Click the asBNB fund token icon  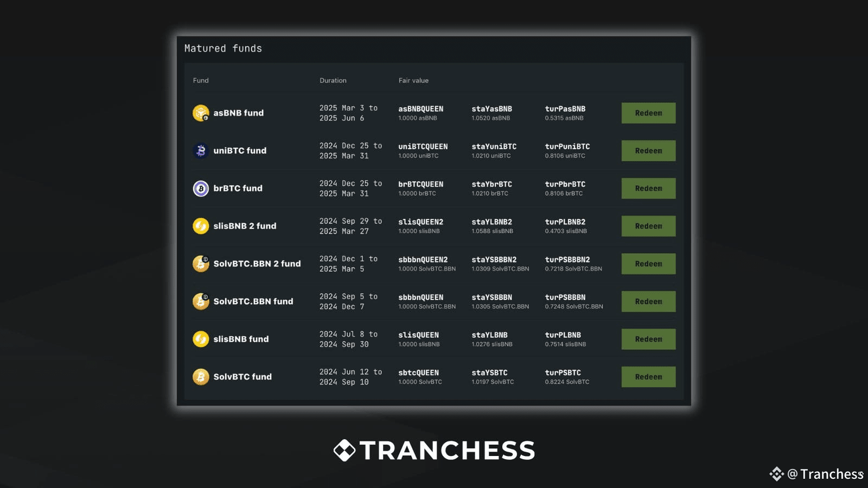201,113
